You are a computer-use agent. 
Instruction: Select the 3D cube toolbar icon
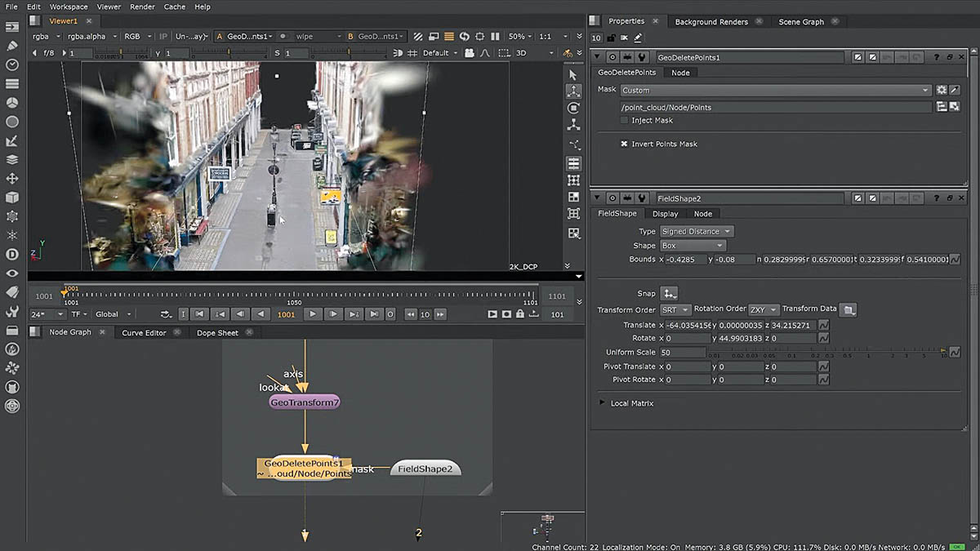pyautogui.click(x=12, y=198)
